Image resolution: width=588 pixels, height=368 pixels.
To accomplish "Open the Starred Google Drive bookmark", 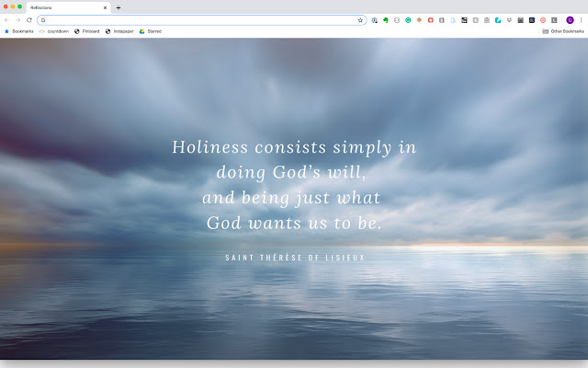I will [151, 31].
